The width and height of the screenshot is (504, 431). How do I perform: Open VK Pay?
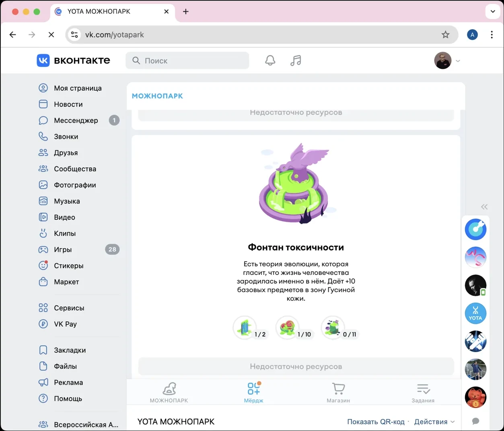coord(65,324)
